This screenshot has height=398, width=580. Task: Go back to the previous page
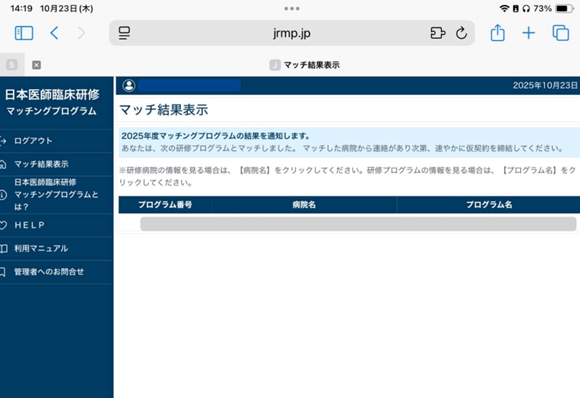tap(54, 33)
